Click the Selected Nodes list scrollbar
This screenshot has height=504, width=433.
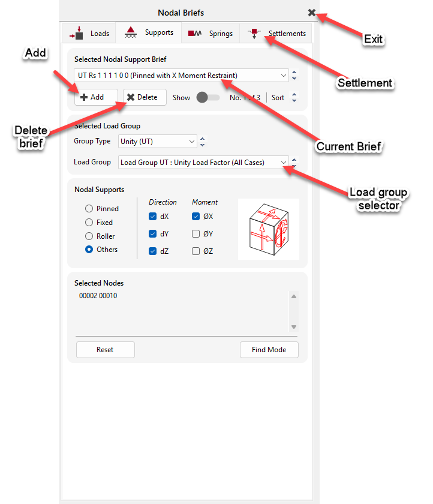pyautogui.click(x=294, y=311)
